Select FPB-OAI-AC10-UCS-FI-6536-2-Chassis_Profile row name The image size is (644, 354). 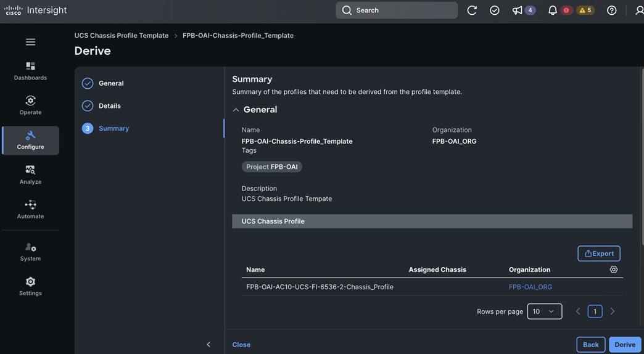click(320, 287)
